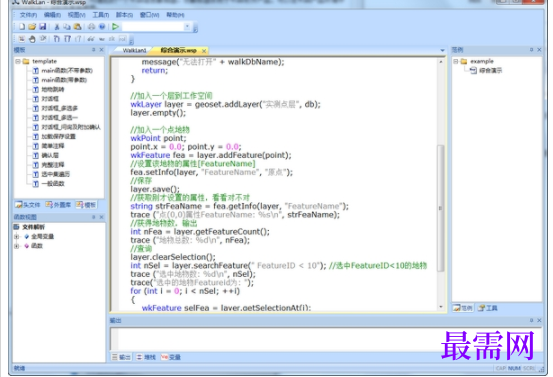This screenshot has width=553, height=377.
Task: Pin the 范例 panel on right
Action: pyautogui.click(x=531, y=50)
